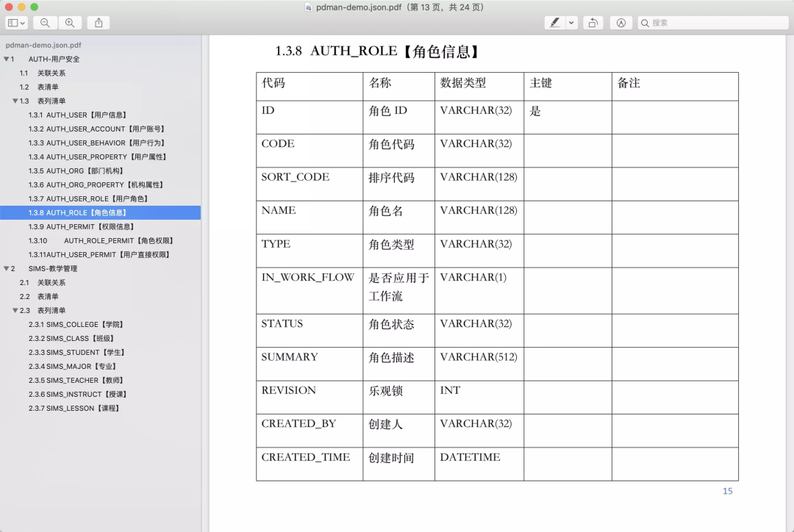Open the sidebar view options button
The image size is (794, 532).
click(16, 23)
